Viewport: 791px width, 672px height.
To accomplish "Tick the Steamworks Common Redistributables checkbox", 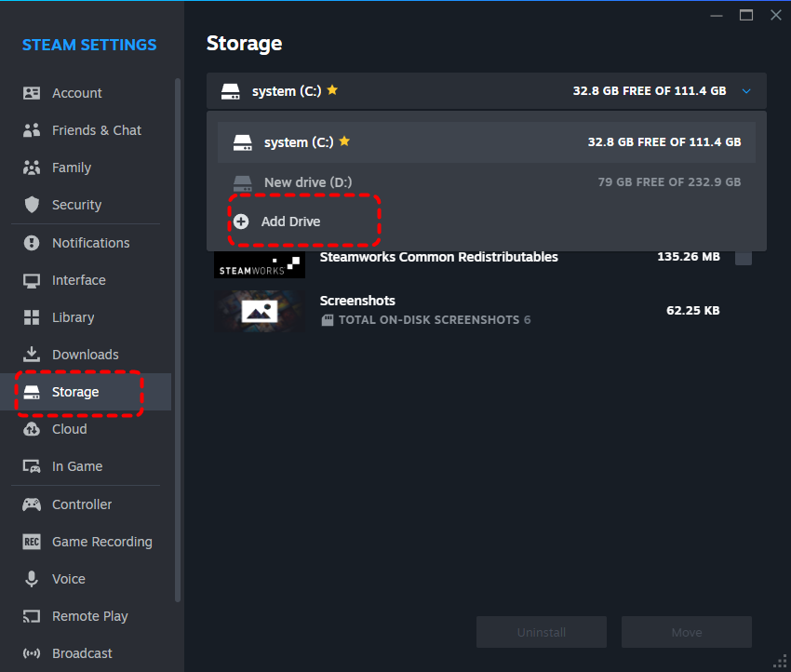I will click(x=743, y=257).
